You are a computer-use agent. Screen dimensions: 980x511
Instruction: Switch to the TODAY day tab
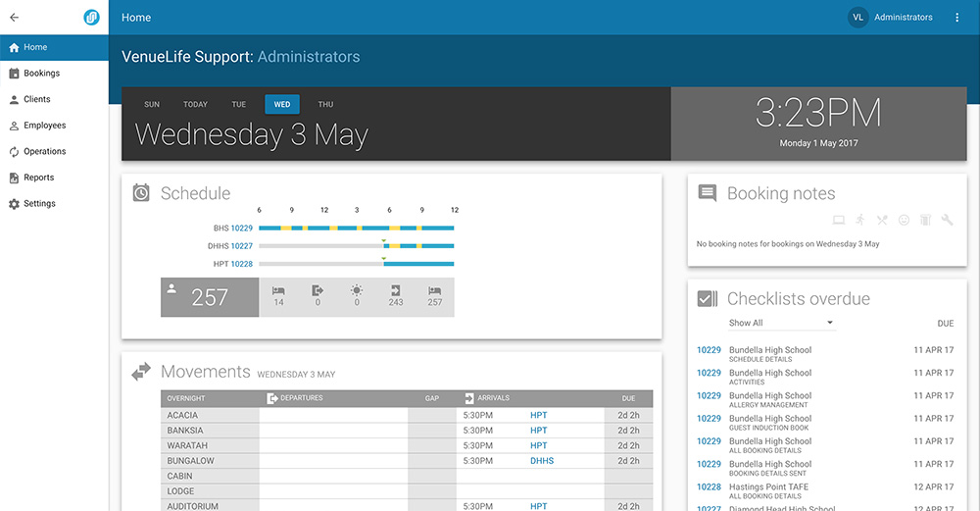(195, 104)
